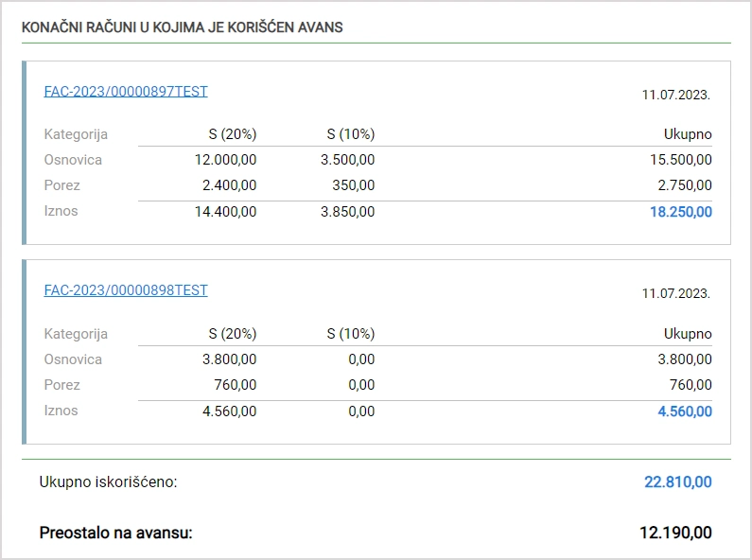The image size is (752, 560).
Task: Select Ukupno osnovica 3.800,00 in second invoice
Action: pyautogui.click(x=685, y=359)
